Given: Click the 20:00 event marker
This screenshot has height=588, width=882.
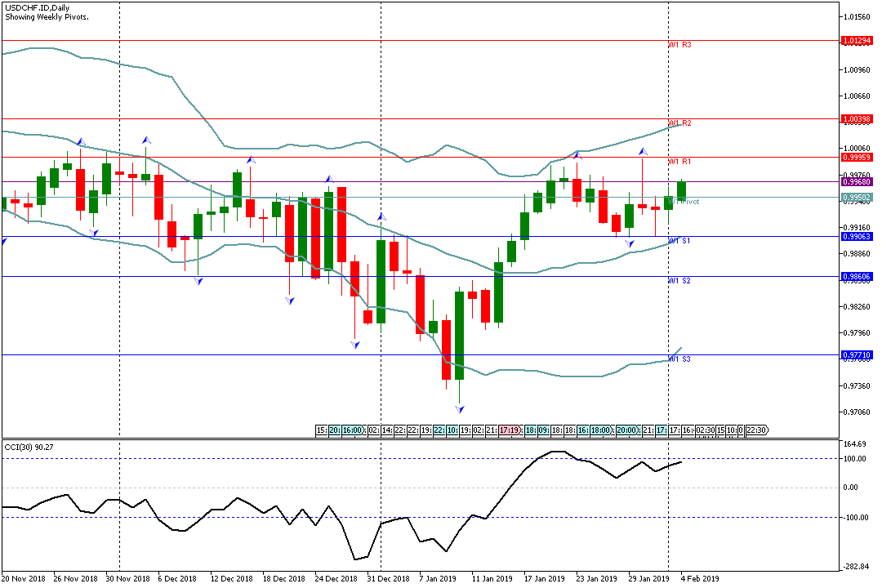Looking at the screenshot, I should [x=626, y=430].
